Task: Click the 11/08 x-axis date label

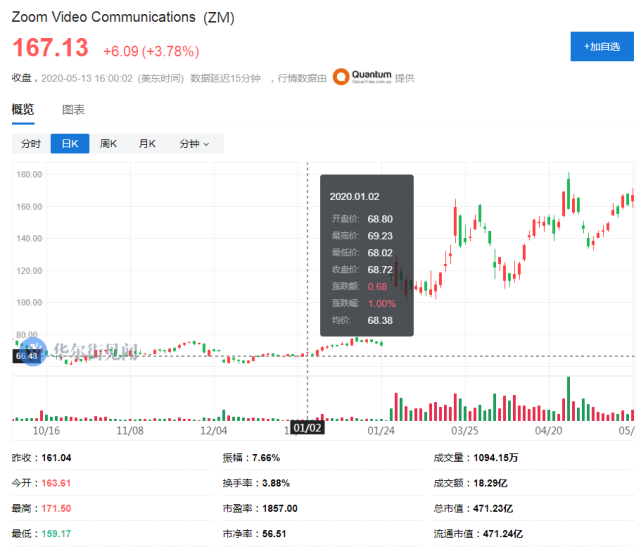Action: coord(130,430)
